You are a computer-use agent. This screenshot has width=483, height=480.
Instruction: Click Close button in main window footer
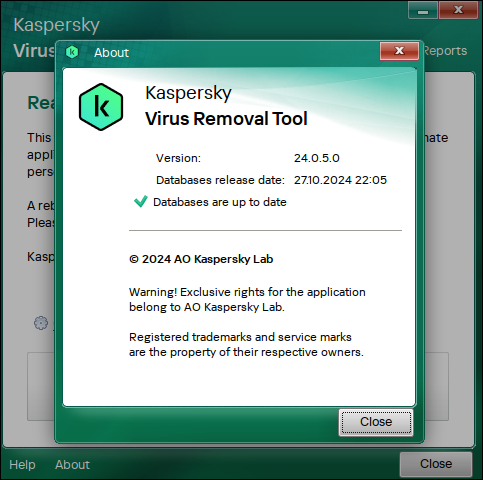(436, 464)
